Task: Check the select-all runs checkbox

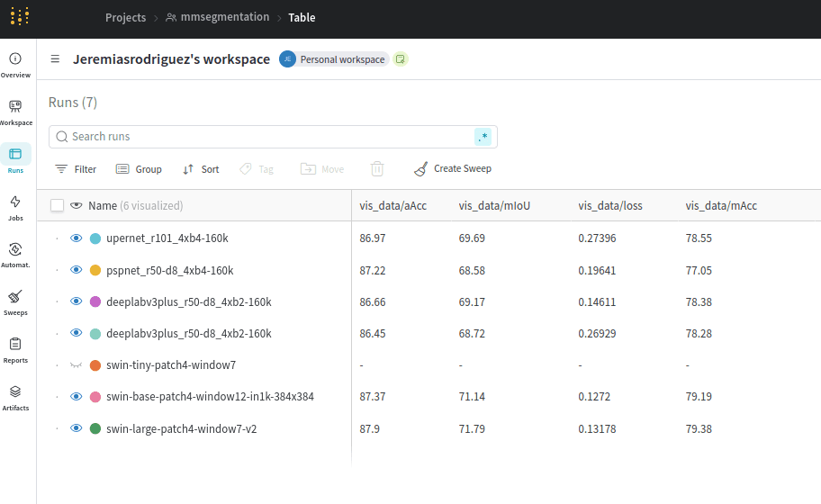Action: tap(57, 205)
